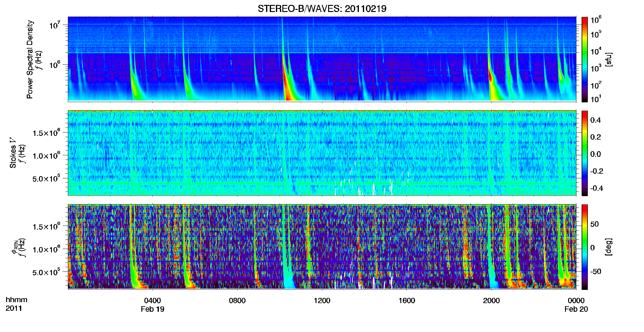
Task: Select the 10^6 frequency axis tick in top panel
Action: 55,64
